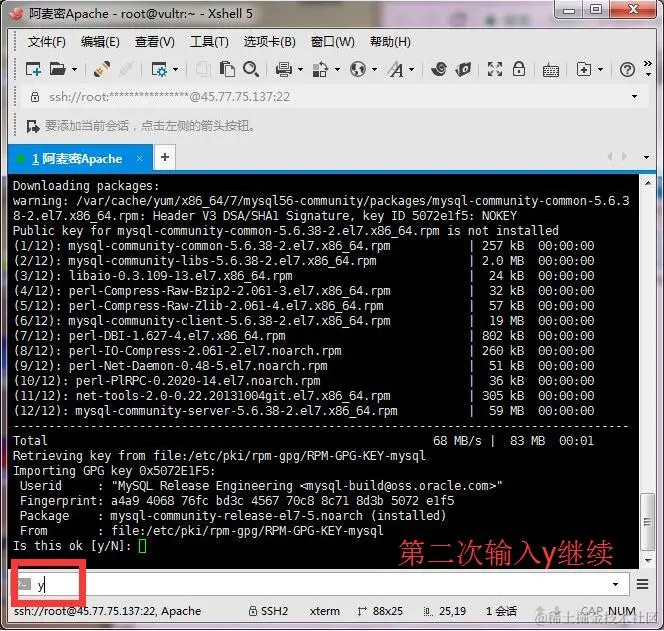Open the 选项卡(B) menu
Viewport: 664px width, 631px height.
tap(269, 42)
